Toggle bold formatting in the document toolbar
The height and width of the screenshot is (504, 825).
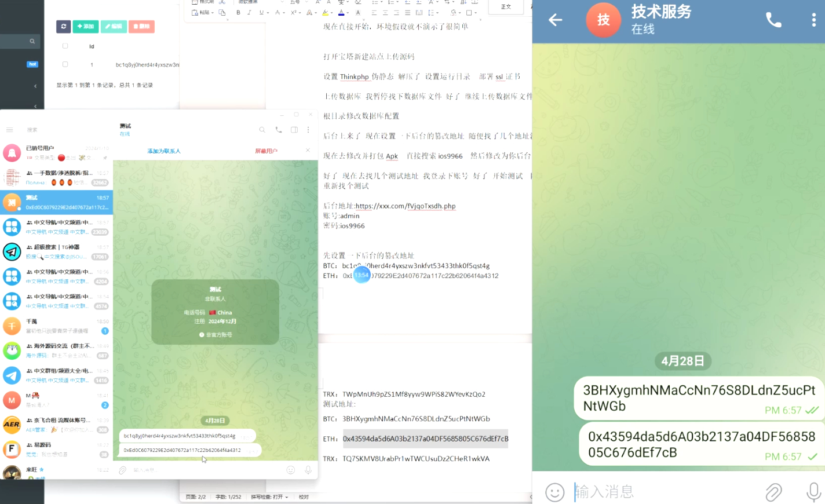238,13
